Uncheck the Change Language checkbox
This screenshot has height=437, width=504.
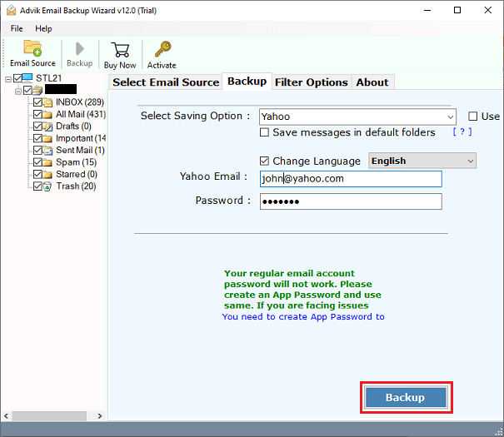click(265, 161)
